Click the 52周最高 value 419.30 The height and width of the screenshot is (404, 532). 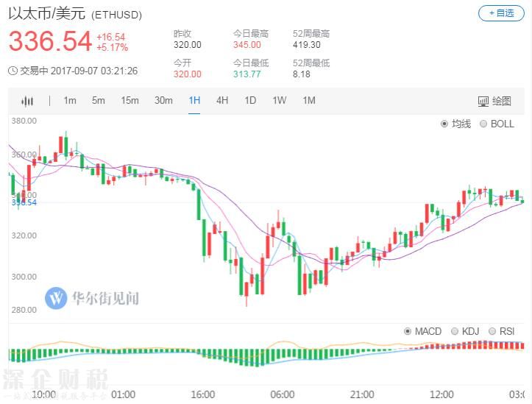tap(307, 45)
